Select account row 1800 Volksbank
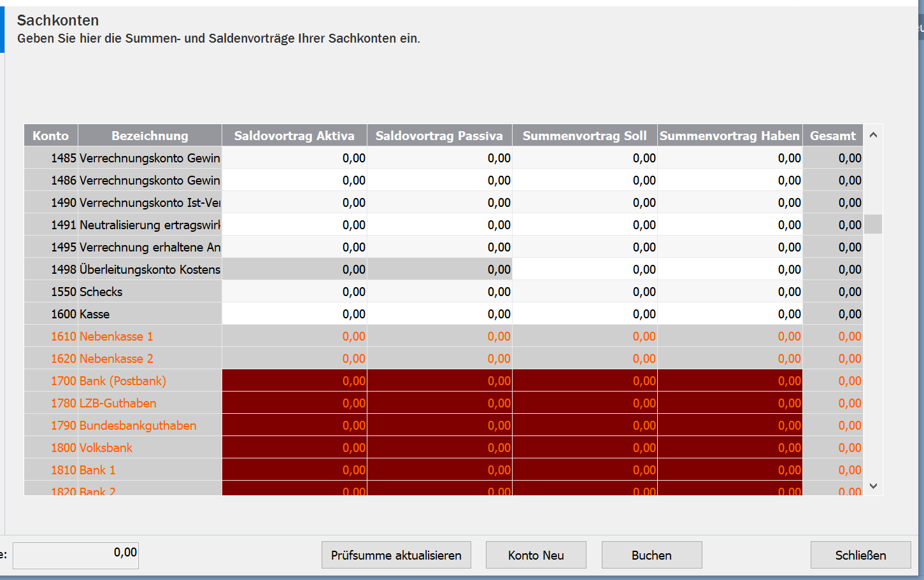924x580 pixels. click(x=443, y=448)
